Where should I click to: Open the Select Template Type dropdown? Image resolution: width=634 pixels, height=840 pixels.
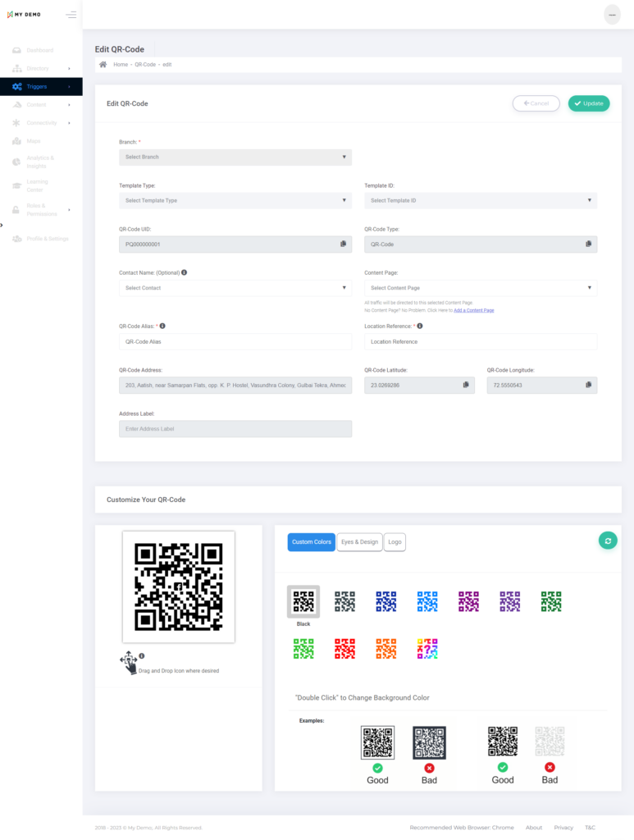[x=235, y=200]
